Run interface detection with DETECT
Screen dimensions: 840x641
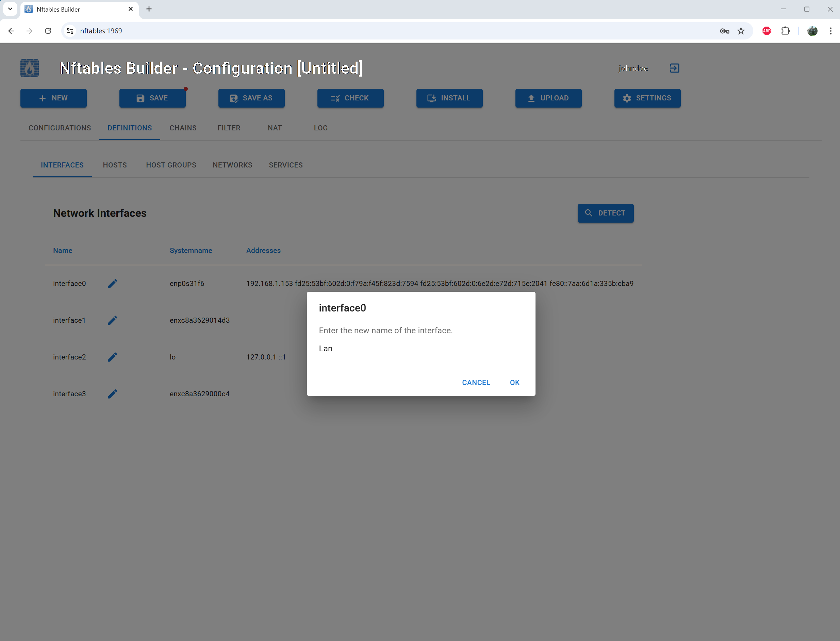point(605,213)
